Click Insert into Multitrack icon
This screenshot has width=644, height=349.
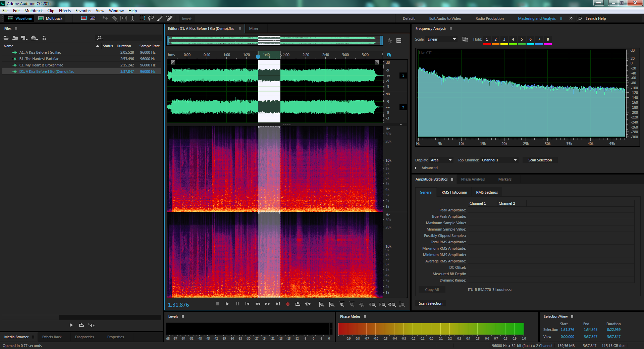tap(34, 38)
